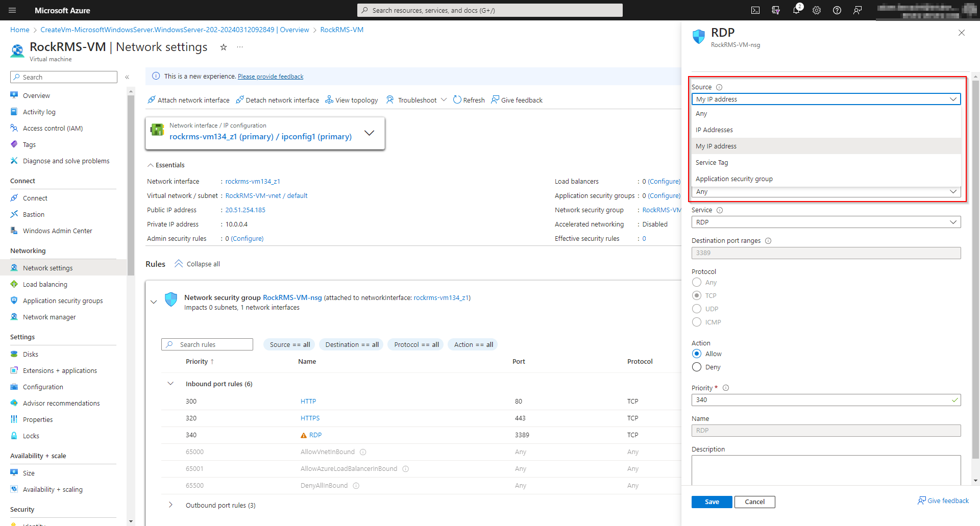Open Load balancing in the sidebar
980x526 pixels.
45,284
